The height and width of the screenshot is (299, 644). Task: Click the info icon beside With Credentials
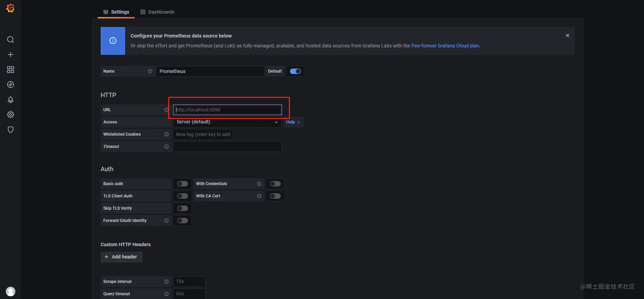click(x=259, y=184)
